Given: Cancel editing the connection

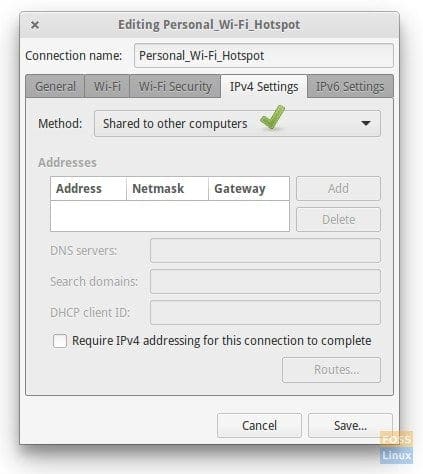Looking at the screenshot, I should pyautogui.click(x=259, y=426).
